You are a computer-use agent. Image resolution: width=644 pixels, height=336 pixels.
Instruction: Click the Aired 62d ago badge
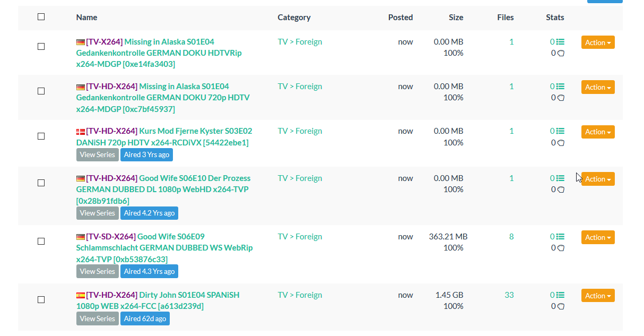point(145,318)
